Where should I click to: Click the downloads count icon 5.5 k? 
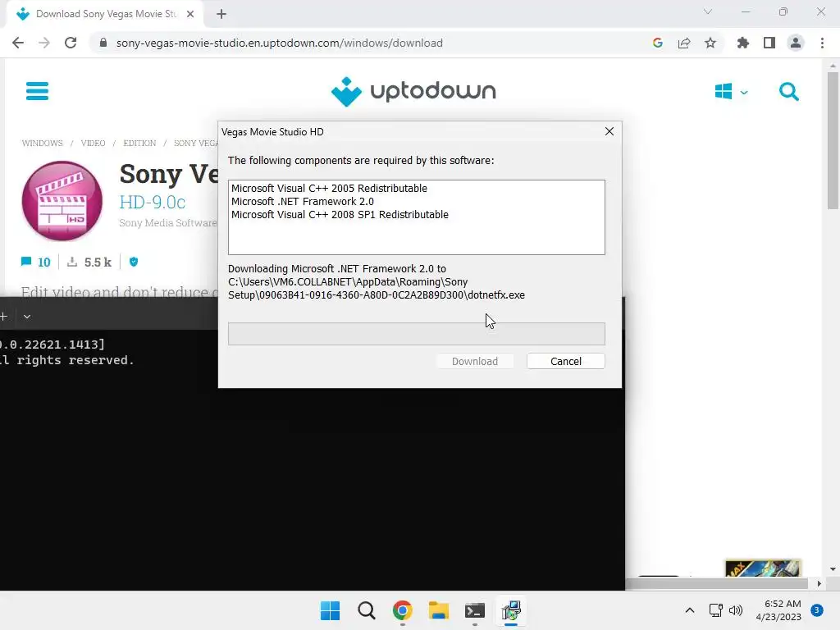pos(89,262)
